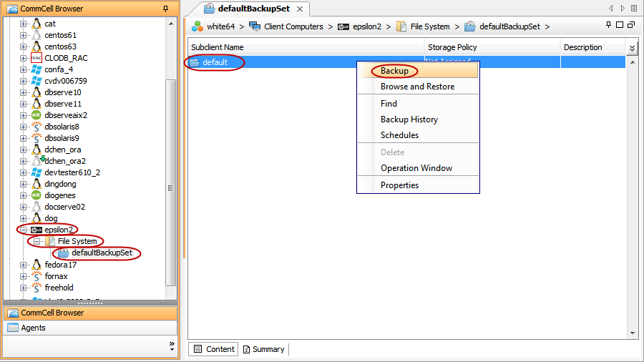644x362 pixels.
Task: Expand the docserve02 client node
Action: coord(24,207)
